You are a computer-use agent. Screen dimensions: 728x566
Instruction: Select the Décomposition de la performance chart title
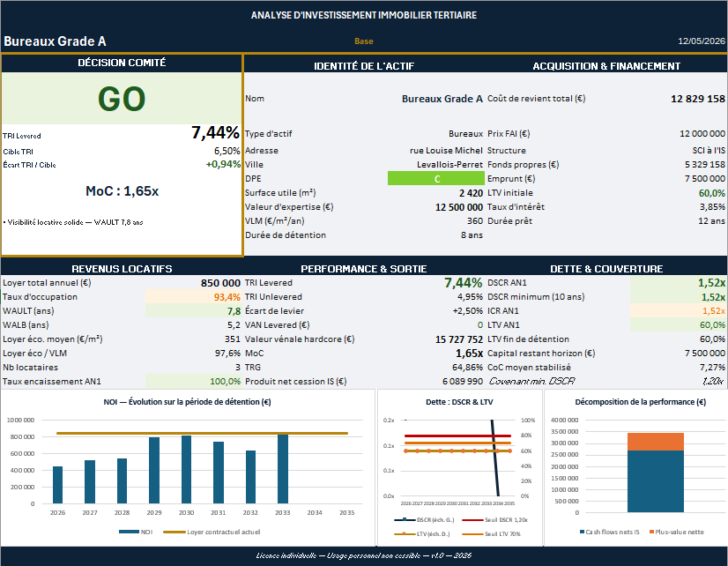coord(640,402)
